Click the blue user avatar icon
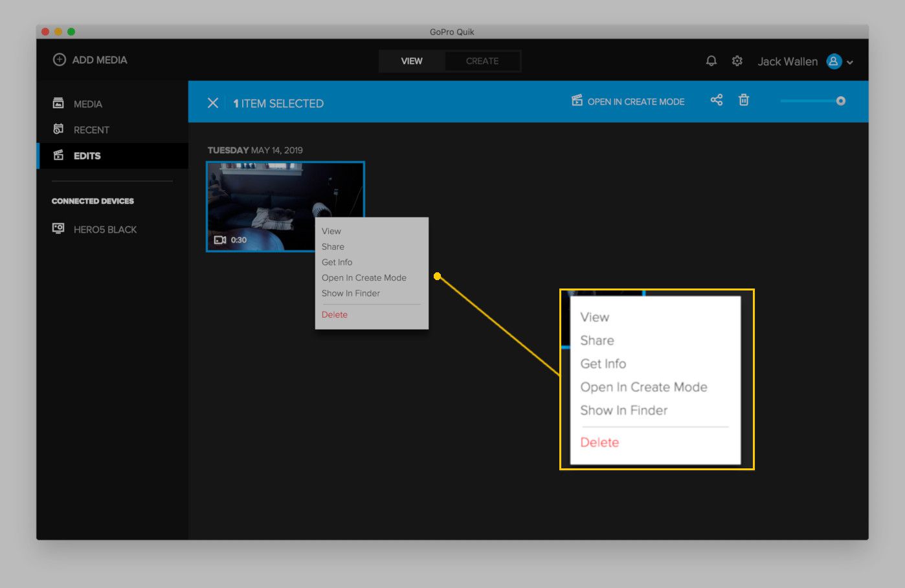 click(834, 61)
